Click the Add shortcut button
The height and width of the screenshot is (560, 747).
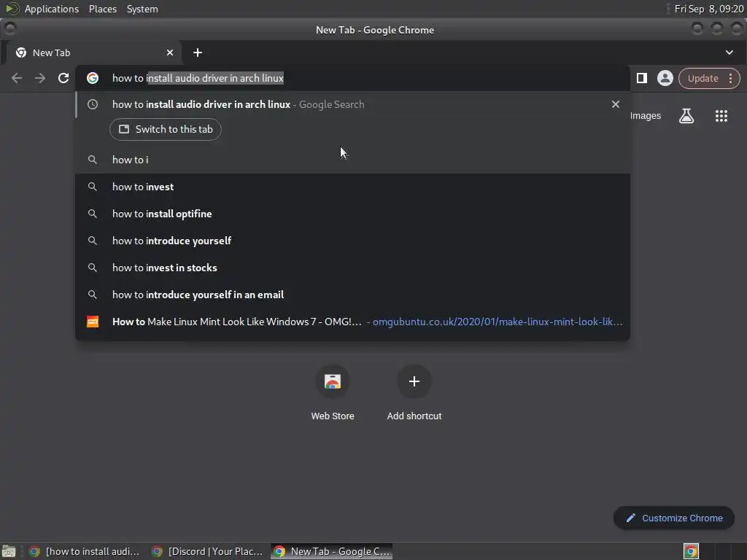(x=414, y=393)
